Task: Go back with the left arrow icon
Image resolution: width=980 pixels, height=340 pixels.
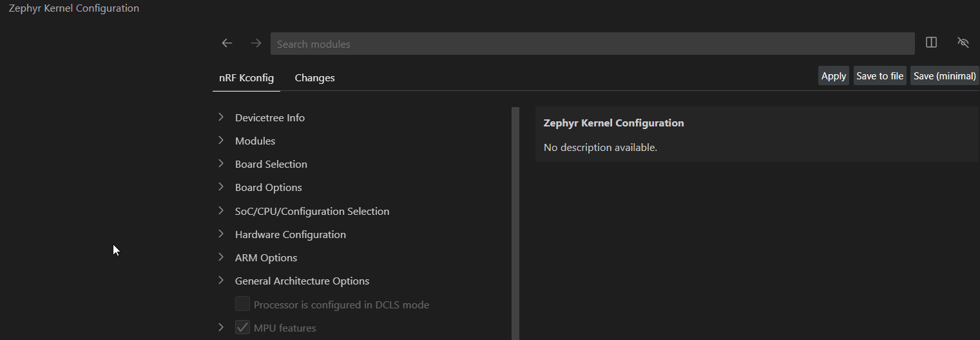Action: pyautogui.click(x=227, y=43)
